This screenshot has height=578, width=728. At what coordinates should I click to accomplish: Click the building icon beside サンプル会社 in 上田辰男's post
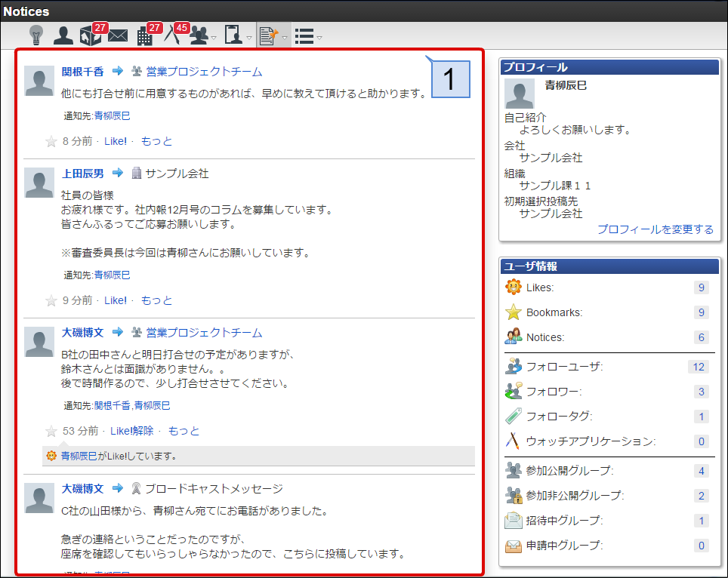tap(137, 173)
